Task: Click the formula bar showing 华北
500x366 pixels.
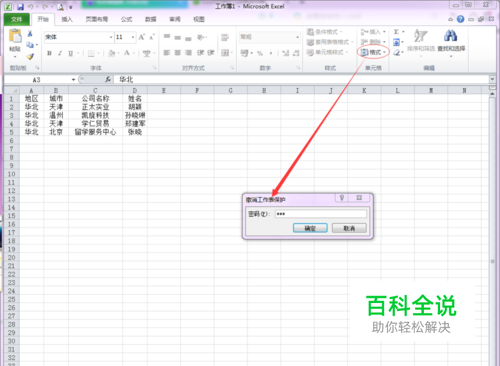Action: (x=302, y=79)
